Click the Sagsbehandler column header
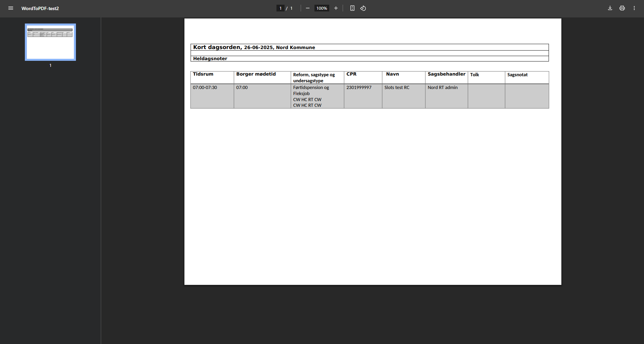This screenshot has height=344, width=644. click(446, 74)
